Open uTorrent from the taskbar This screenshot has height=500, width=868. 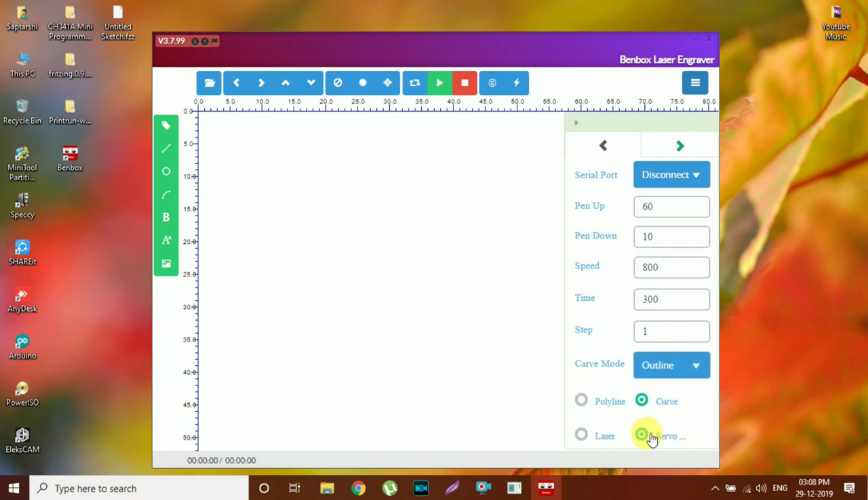pyautogui.click(x=389, y=488)
